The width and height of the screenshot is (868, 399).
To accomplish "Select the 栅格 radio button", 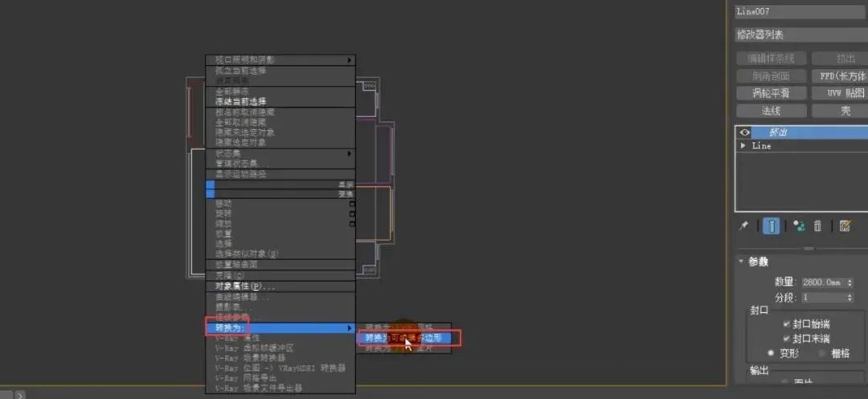I will [x=822, y=353].
